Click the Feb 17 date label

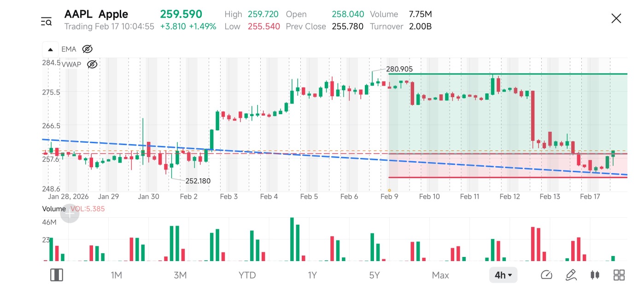pyautogui.click(x=590, y=197)
